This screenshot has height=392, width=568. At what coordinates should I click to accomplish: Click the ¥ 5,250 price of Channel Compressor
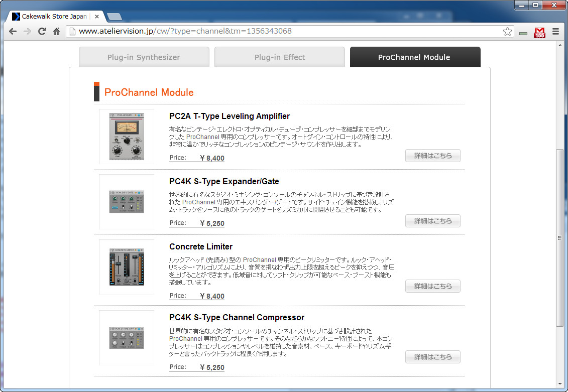click(212, 367)
